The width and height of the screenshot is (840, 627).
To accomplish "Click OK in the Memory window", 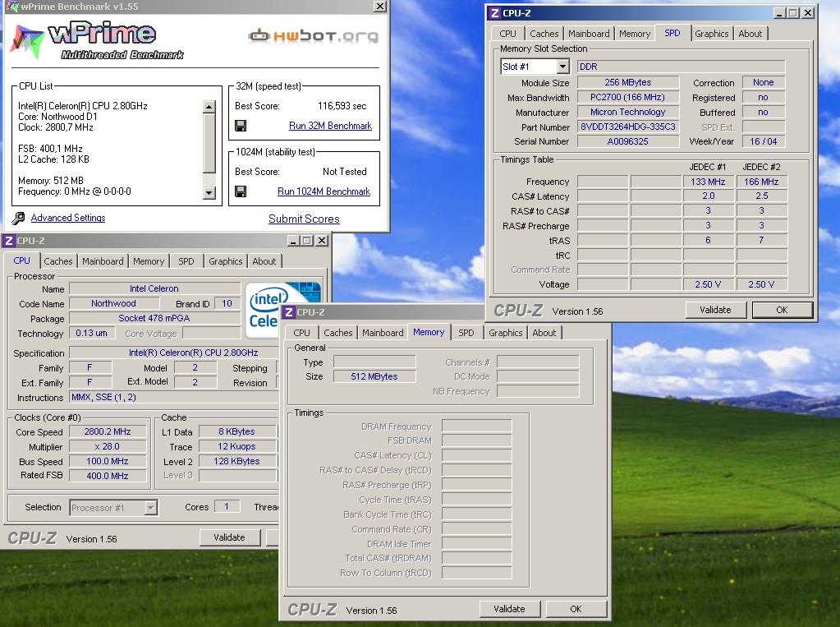I will [x=576, y=609].
